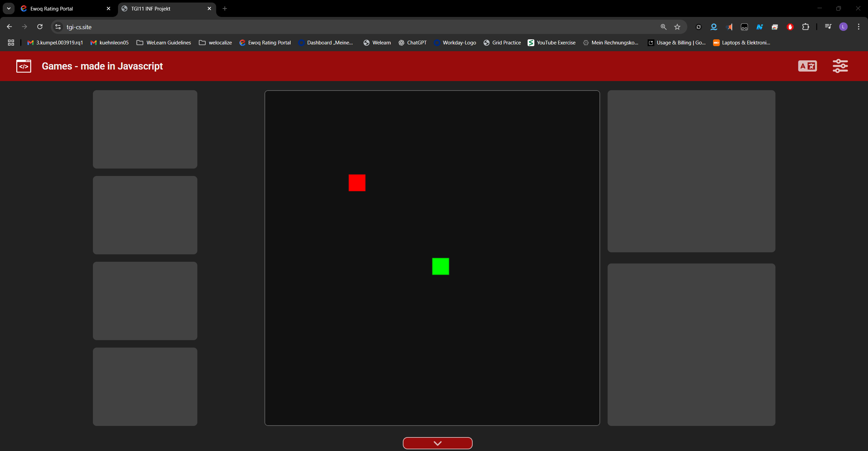This screenshot has height=451, width=868.
Task: Open the settings sliders icon in header
Action: pos(840,66)
